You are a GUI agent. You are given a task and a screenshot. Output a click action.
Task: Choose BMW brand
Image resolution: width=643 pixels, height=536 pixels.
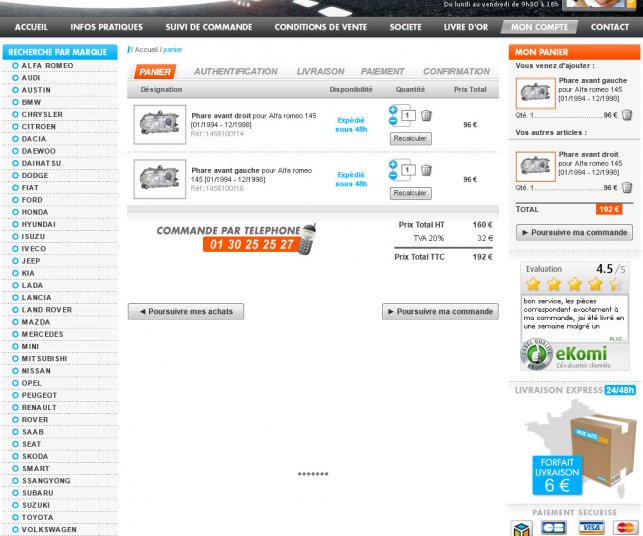pos(31,102)
